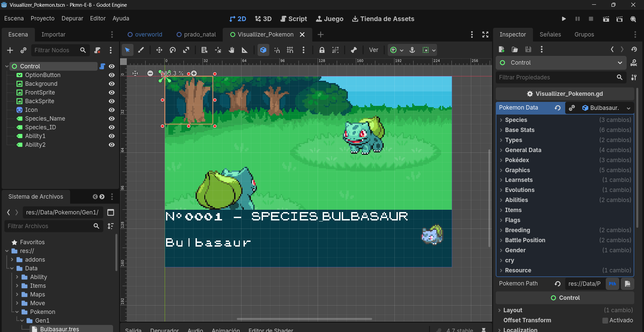Open the skeleton bone options
Screen dimensions: 644x332
354,50
